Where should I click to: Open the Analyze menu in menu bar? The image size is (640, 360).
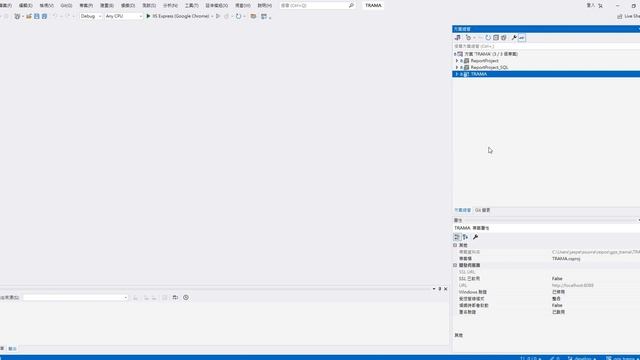(x=170, y=5)
